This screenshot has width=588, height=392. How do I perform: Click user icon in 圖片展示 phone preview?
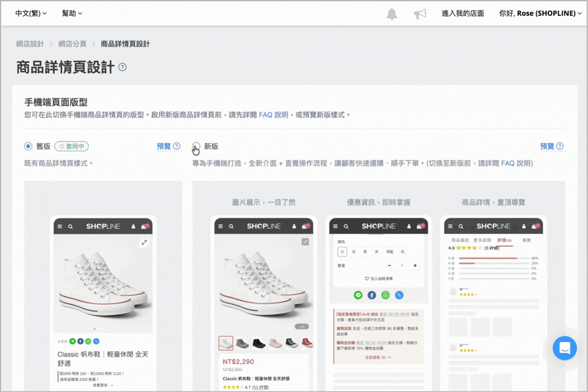click(294, 226)
